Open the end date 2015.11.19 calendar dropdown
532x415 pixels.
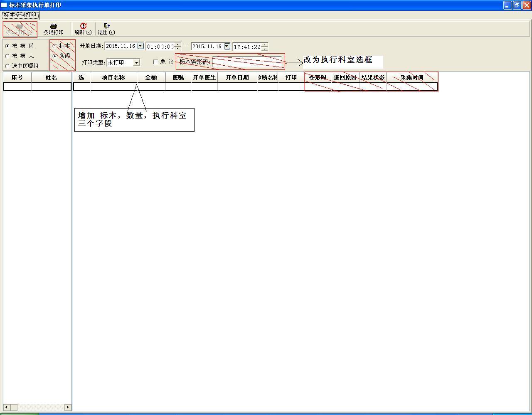click(x=227, y=46)
